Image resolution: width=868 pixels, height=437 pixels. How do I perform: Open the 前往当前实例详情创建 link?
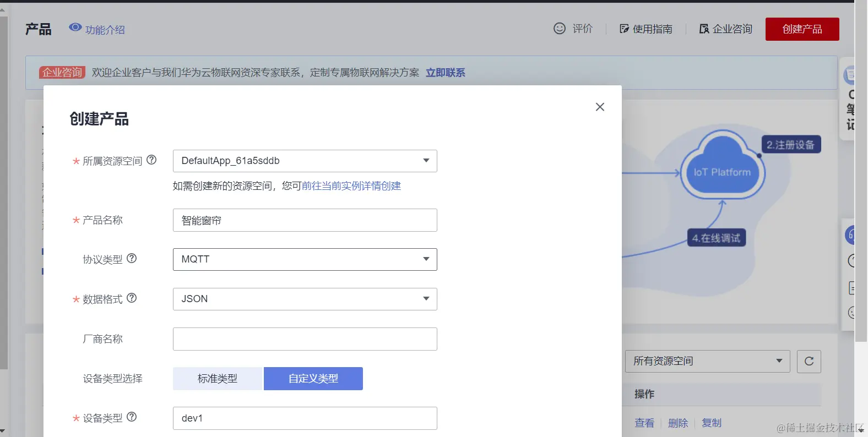click(351, 186)
